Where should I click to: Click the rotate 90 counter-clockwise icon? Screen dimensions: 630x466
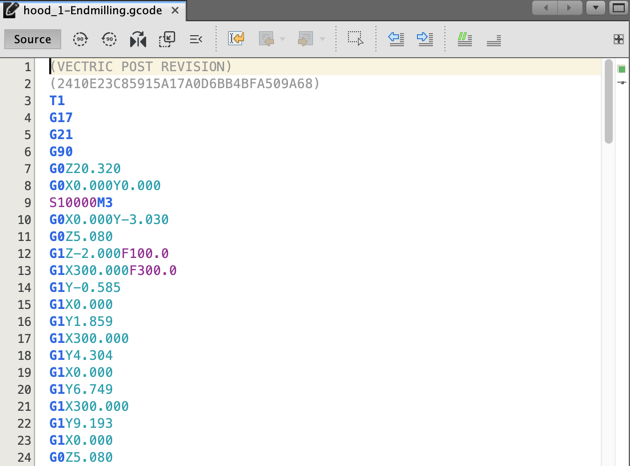pyautogui.click(x=109, y=39)
